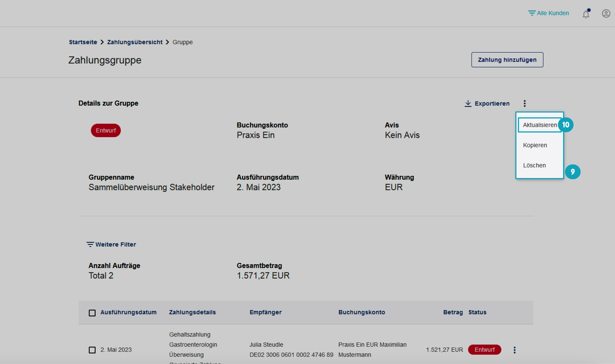The height and width of the screenshot is (364, 615).
Task: Tick the checkbox for 2. Mai 2023 payment
Action: coord(92,350)
